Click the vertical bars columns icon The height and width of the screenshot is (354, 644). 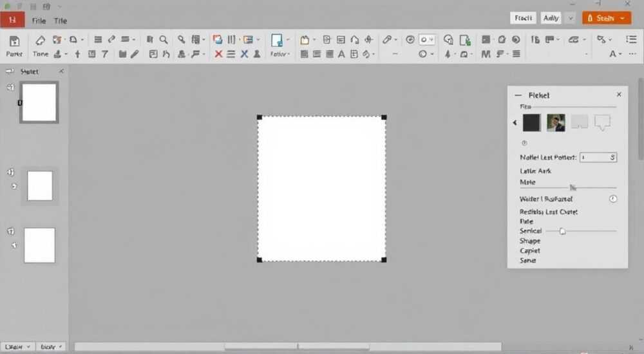(231, 39)
